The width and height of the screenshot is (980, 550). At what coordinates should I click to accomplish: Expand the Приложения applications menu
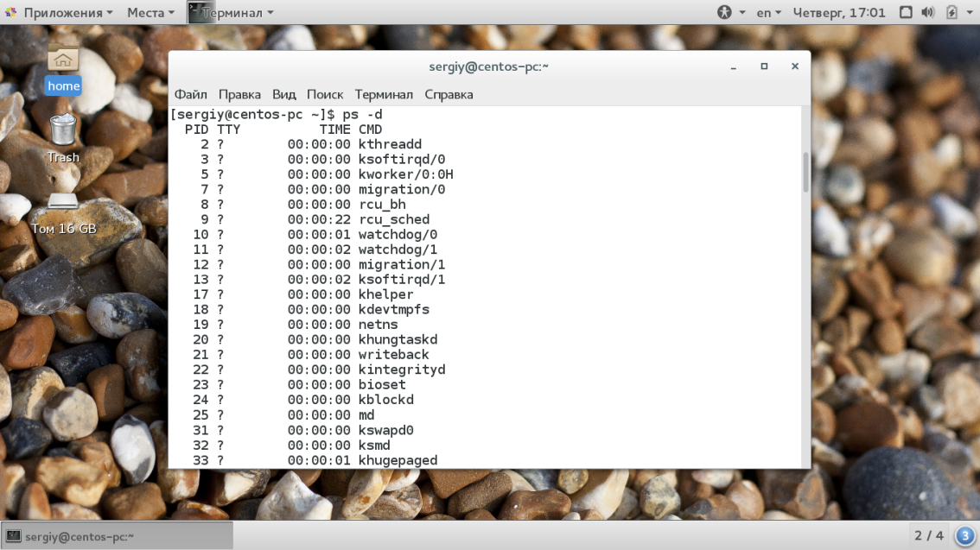tap(59, 12)
